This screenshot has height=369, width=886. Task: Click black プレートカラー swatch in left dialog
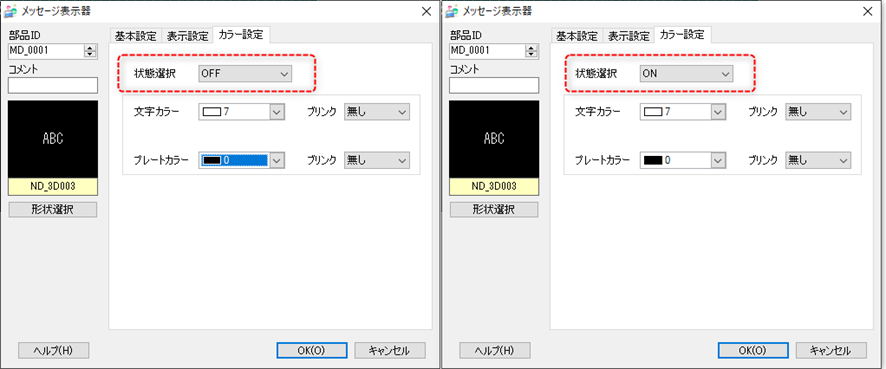pos(211,160)
